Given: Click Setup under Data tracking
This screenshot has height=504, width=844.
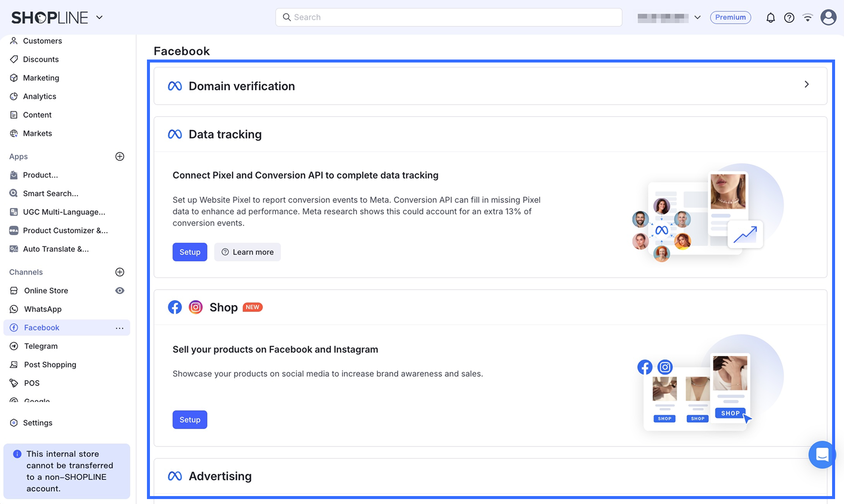Looking at the screenshot, I should click(190, 252).
